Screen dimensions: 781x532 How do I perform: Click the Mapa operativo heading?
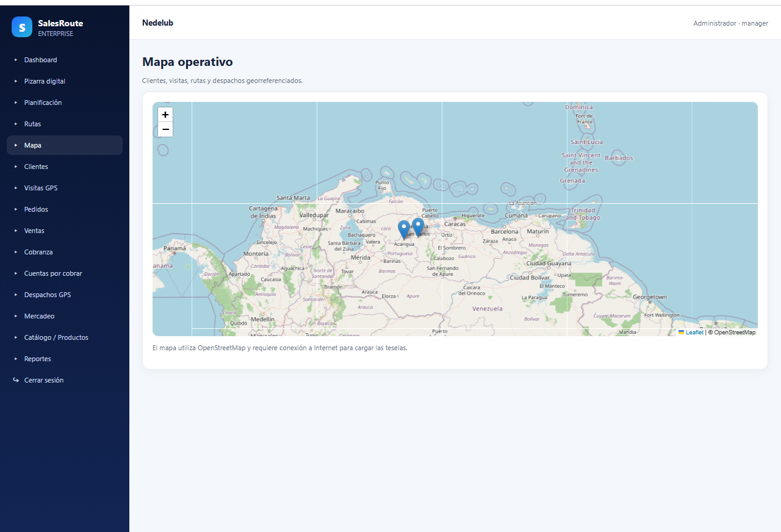click(187, 62)
